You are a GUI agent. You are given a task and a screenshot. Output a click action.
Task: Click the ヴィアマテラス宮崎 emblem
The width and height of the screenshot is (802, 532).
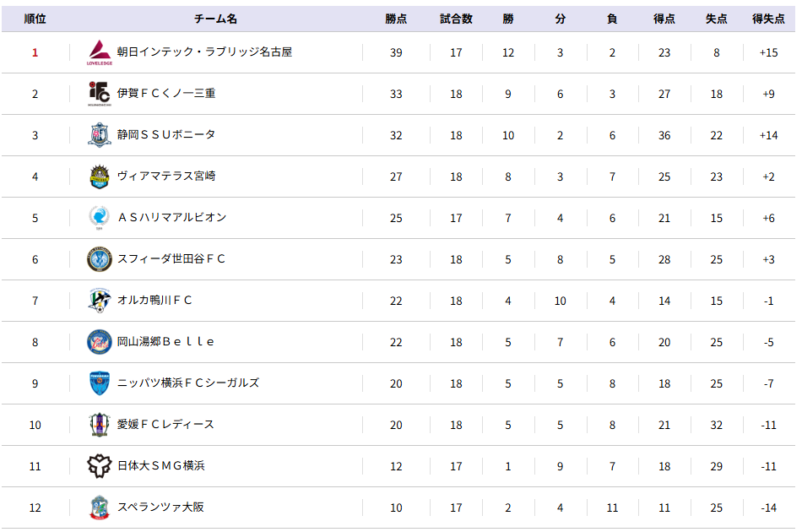click(100, 176)
